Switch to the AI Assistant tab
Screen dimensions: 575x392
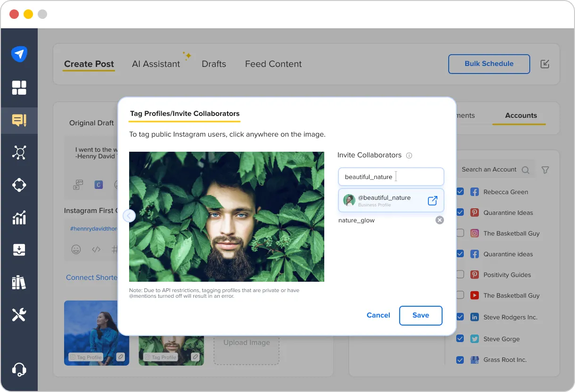156,64
